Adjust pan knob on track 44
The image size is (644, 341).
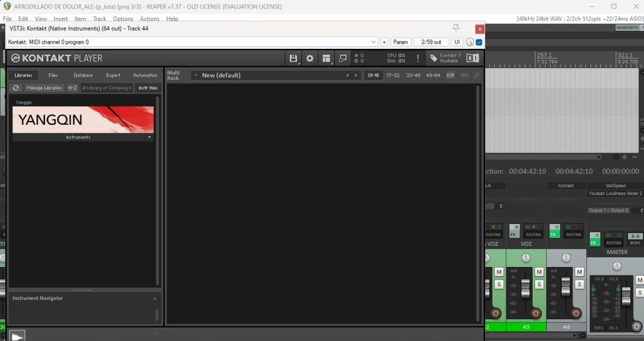[x=566, y=258]
